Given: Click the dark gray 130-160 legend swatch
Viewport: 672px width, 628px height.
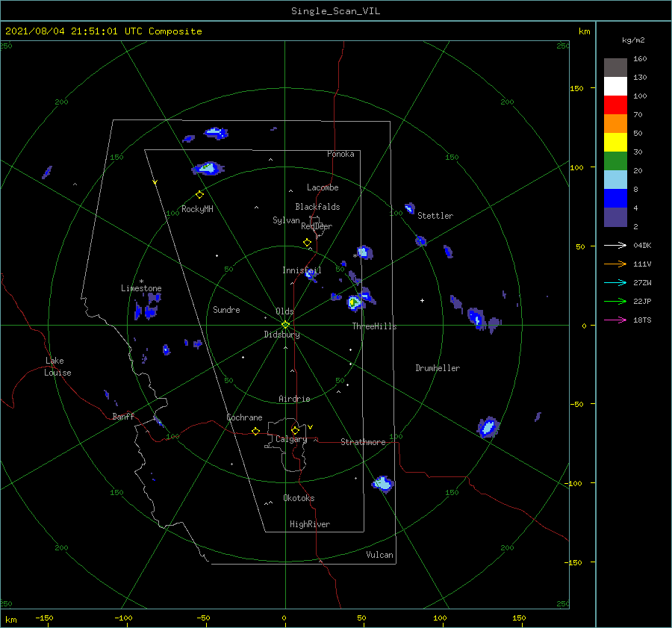Looking at the screenshot, I should point(615,68).
